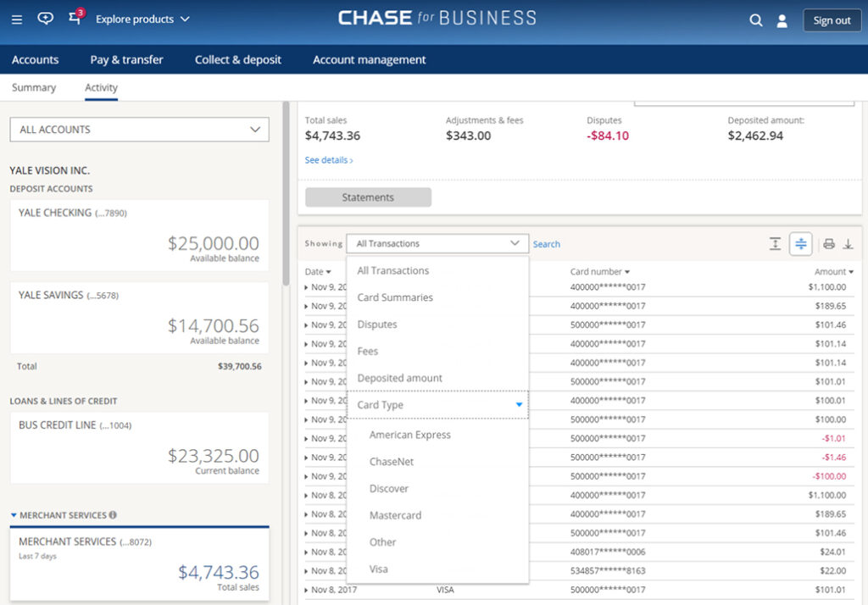The height and width of the screenshot is (605, 868).
Task: Open the hamburger navigation menu
Action: (x=16, y=19)
